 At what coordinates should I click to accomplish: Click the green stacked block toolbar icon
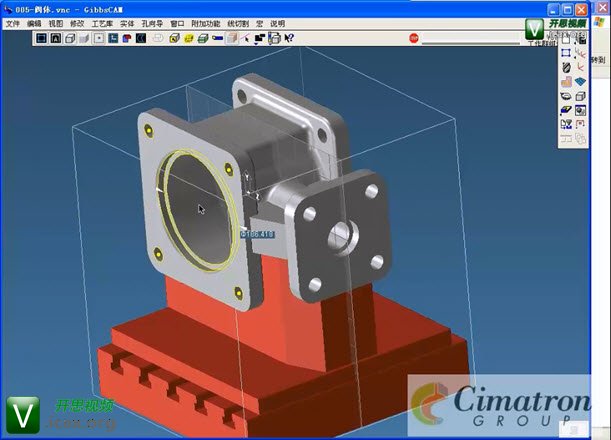coord(203,38)
